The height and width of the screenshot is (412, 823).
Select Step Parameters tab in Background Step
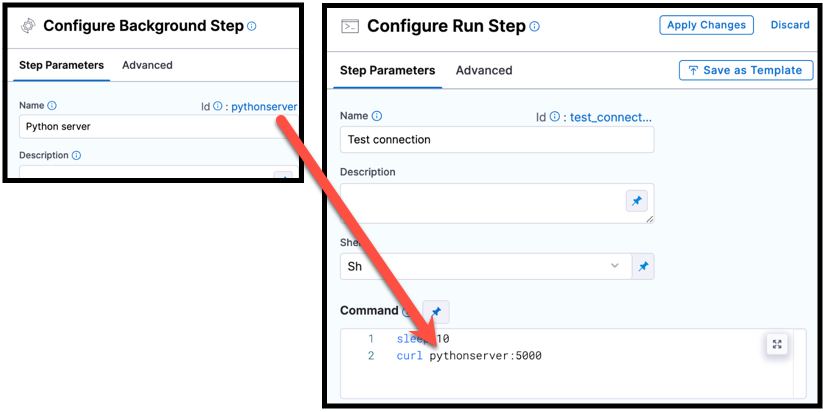pos(61,65)
